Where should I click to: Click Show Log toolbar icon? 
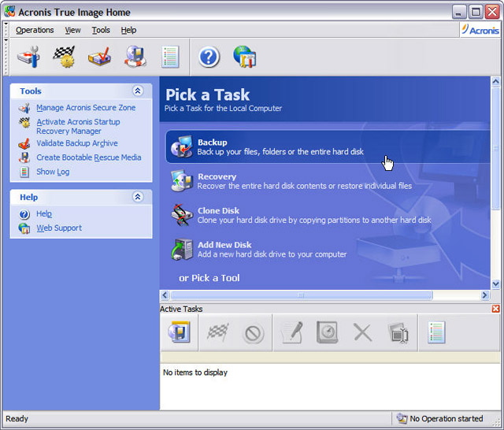click(x=170, y=57)
